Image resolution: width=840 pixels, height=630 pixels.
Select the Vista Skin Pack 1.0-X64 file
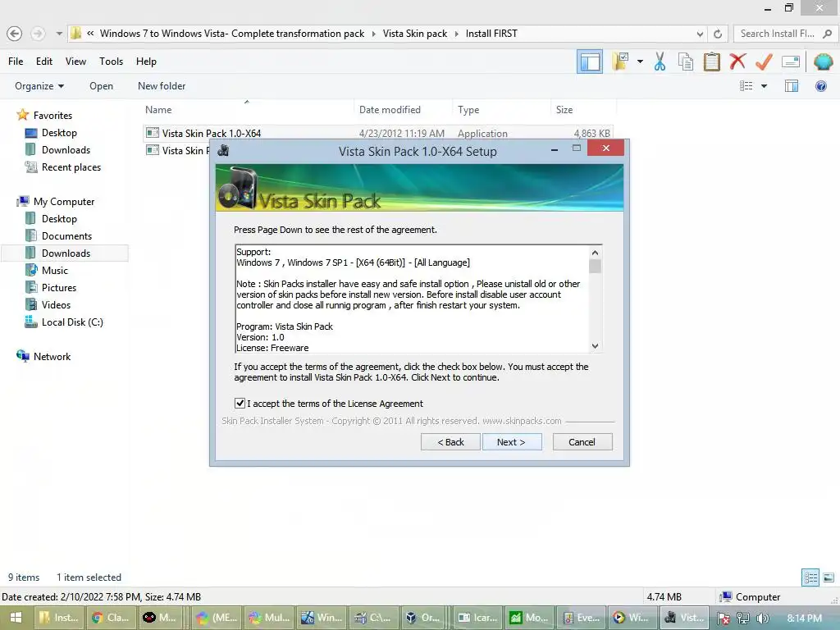[x=378, y=133]
